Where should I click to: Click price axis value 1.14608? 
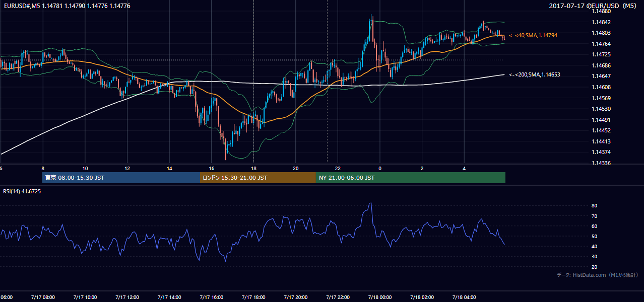[x=601, y=87]
